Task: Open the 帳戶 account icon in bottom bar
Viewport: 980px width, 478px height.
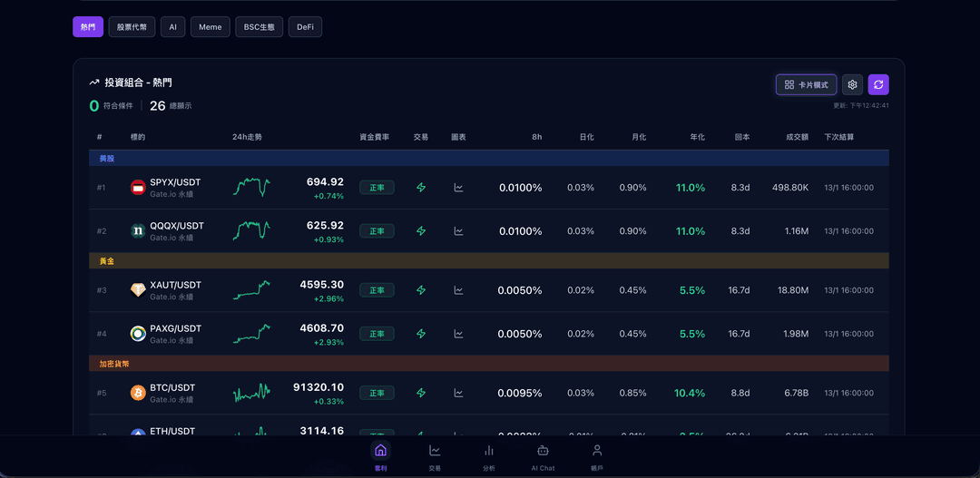Action: point(596,455)
